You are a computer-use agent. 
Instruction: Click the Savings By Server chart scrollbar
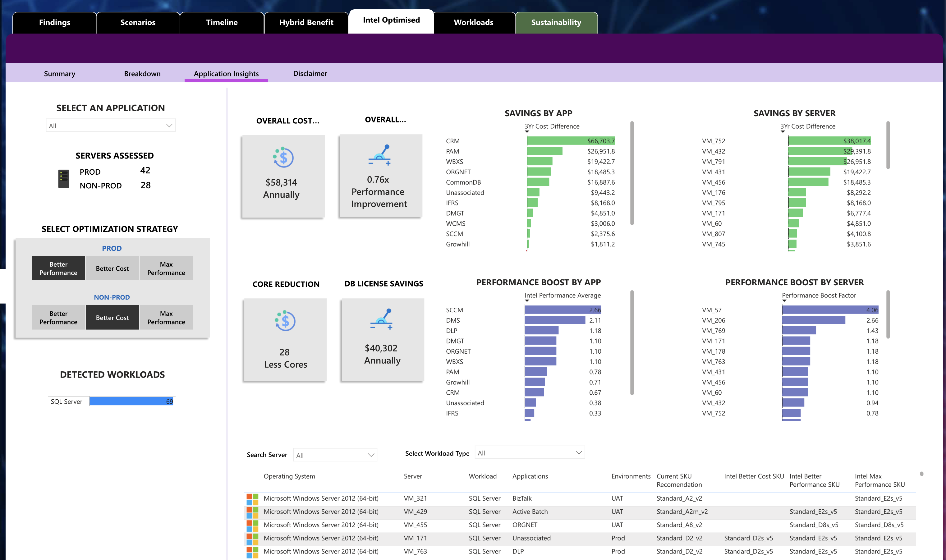(x=888, y=145)
